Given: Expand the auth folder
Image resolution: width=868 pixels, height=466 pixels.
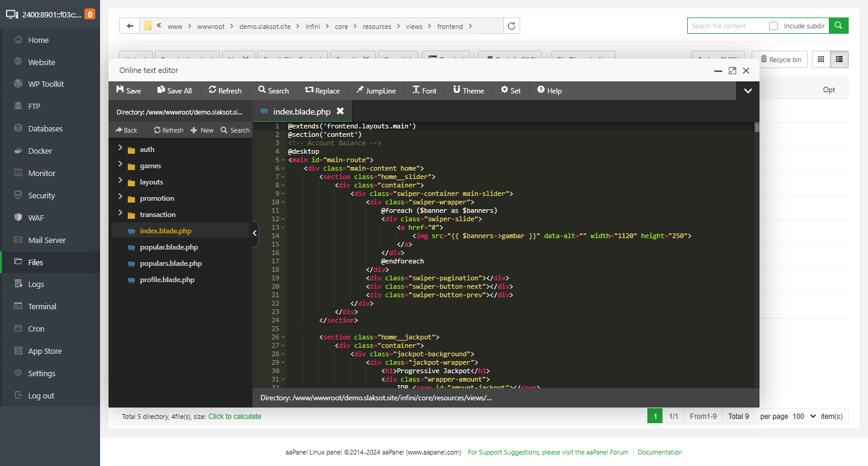Looking at the screenshot, I should 120,148.
